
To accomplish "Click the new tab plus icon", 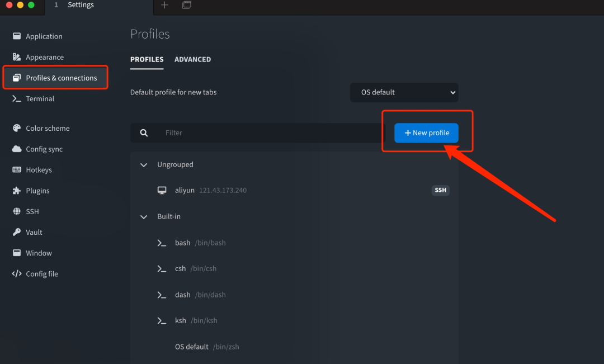I will coord(164,5).
